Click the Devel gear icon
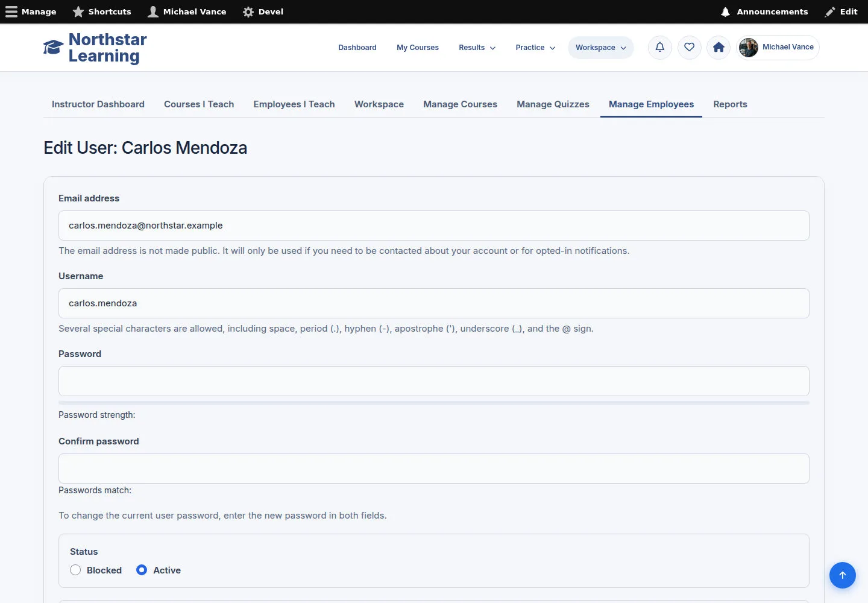 point(248,11)
